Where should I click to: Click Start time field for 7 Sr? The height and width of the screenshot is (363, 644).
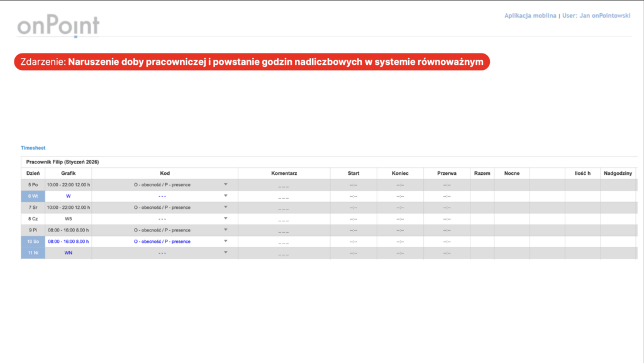pyautogui.click(x=353, y=208)
